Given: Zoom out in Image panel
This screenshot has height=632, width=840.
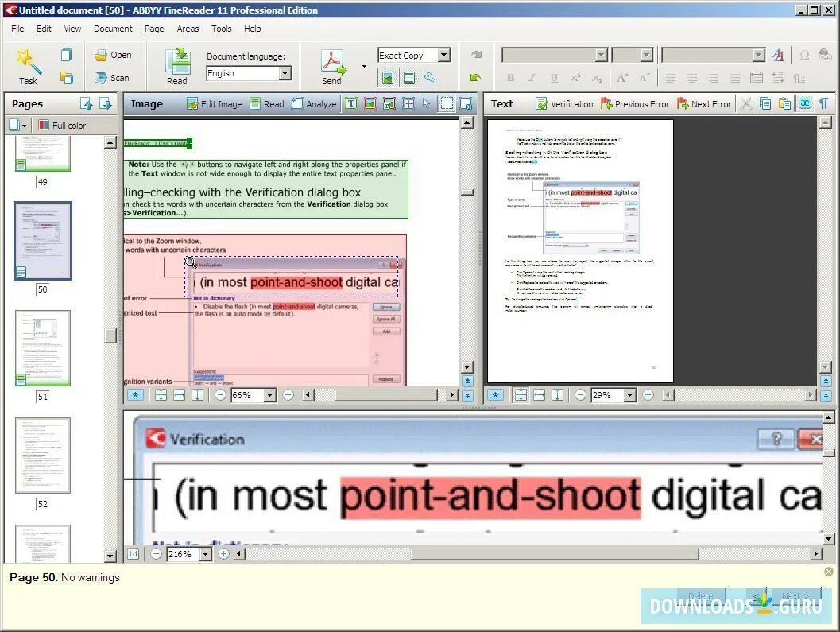Looking at the screenshot, I should pos(220,395).
